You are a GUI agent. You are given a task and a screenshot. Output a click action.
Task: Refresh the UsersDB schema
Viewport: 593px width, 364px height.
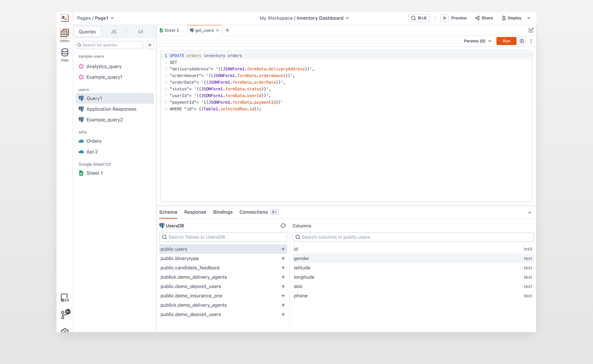[x=283, y=226]
